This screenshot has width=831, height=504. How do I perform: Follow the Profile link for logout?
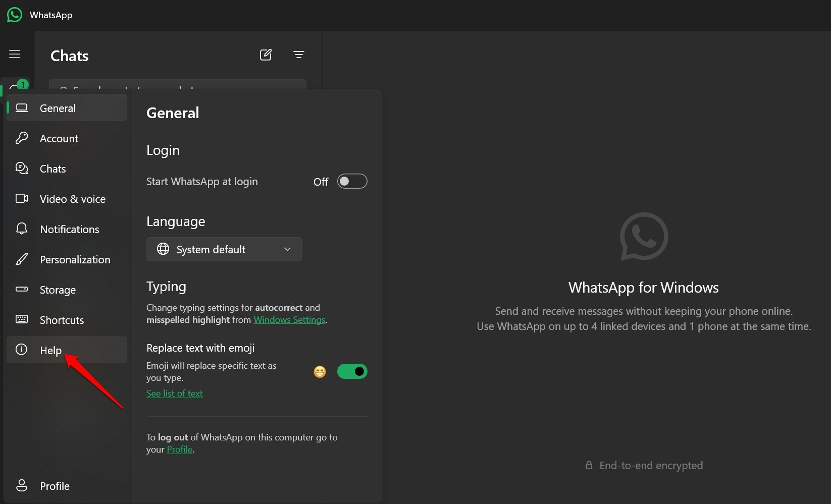(x=180, y=450)
